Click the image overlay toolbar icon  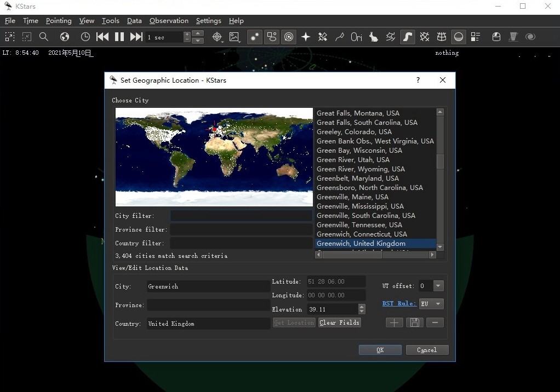pos(235,37)
